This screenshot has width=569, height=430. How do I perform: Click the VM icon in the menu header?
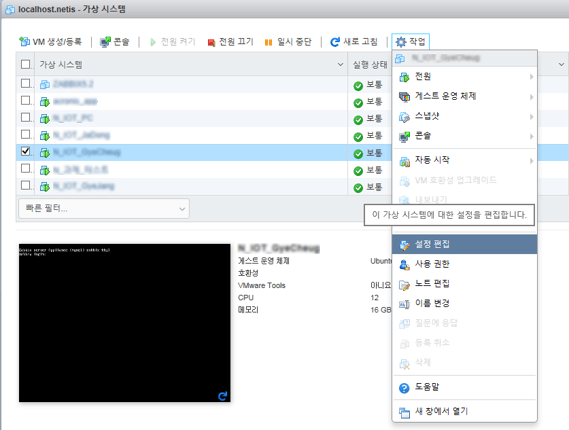point(400,58)
